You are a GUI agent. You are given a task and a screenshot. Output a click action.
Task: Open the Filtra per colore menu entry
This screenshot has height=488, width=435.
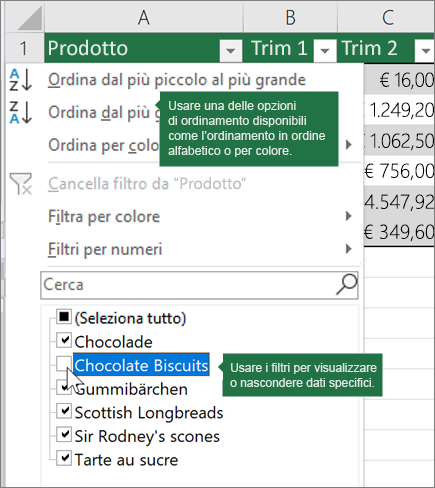[104, 217]
